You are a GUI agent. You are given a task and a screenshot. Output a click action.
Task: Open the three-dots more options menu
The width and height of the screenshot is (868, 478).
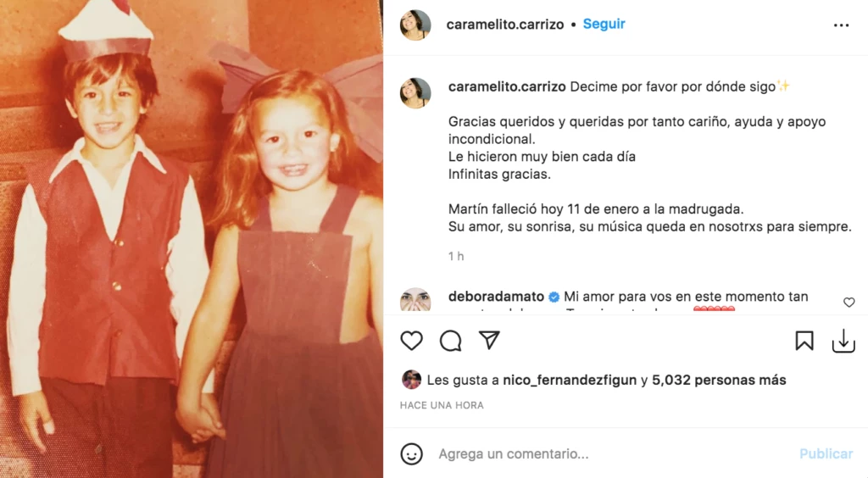click(x=841, y=25)
